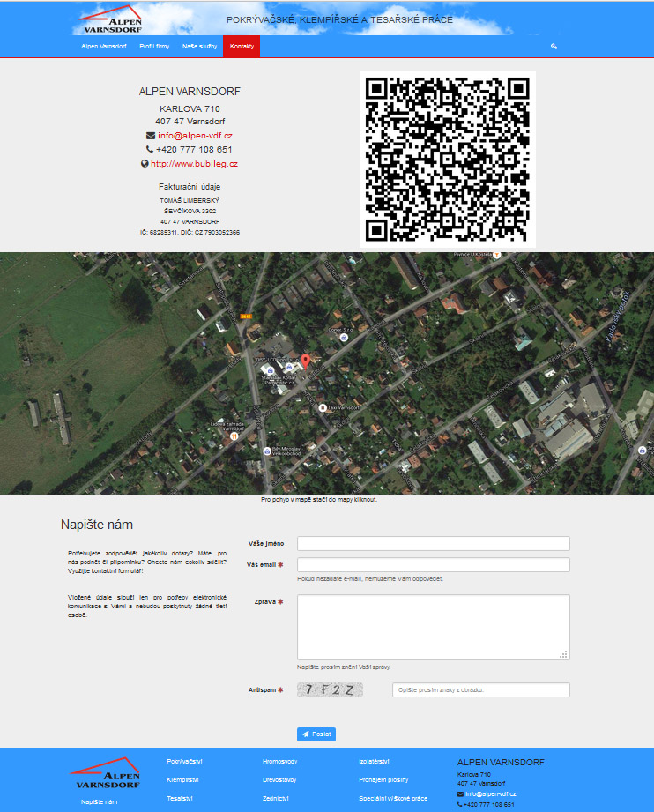Click the OBY-LCD spol. s r.o. shop marker

point(289,367)
